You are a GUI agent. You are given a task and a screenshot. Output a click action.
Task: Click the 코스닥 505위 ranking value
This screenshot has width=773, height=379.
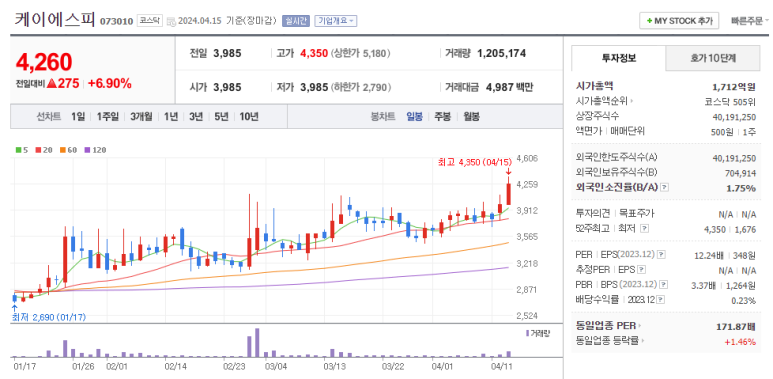pyautogui.click(x=730, y=102)
